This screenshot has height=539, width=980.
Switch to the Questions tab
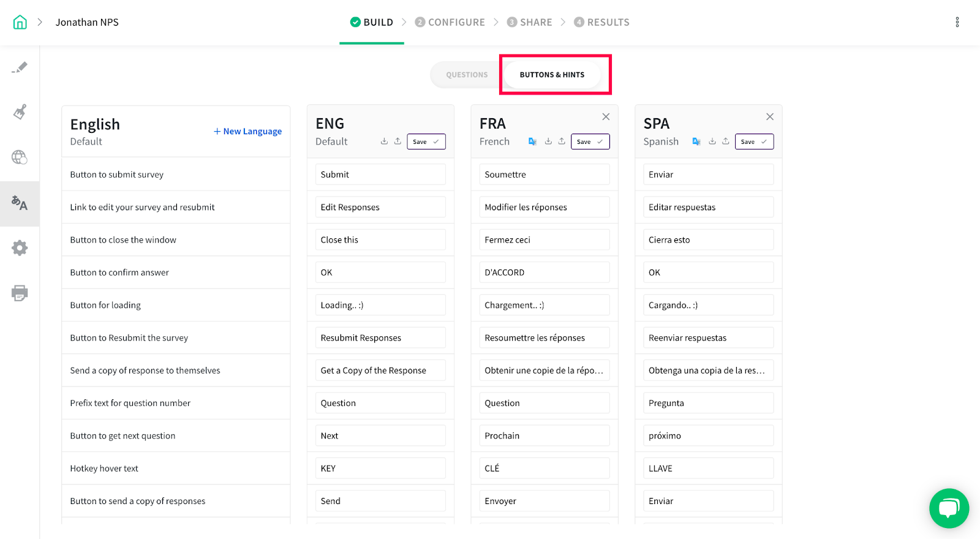coord(467,75)
